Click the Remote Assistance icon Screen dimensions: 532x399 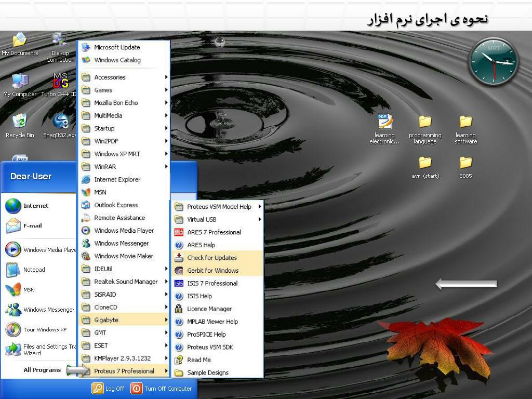pos(86,218)
